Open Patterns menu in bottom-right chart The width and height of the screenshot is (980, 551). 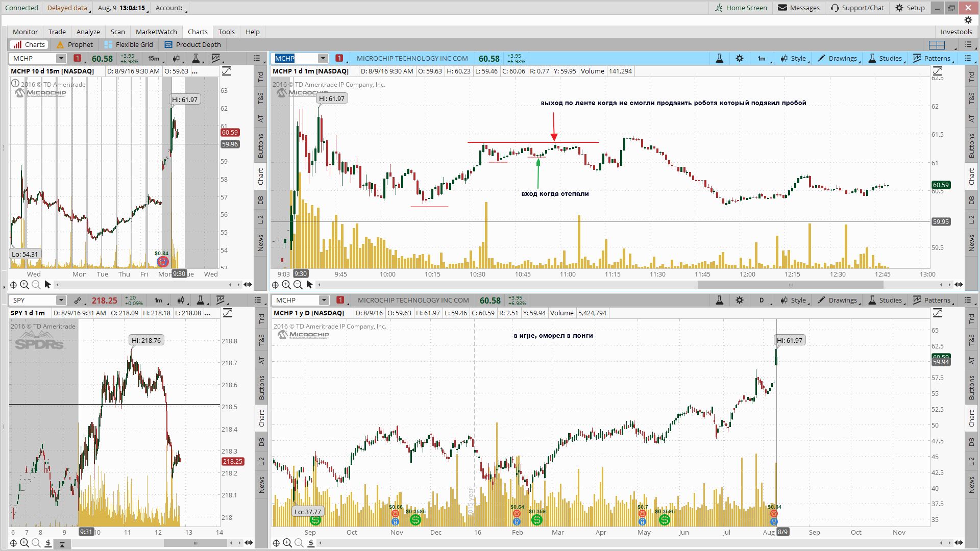pyautogui.click(x=933, y=300)
